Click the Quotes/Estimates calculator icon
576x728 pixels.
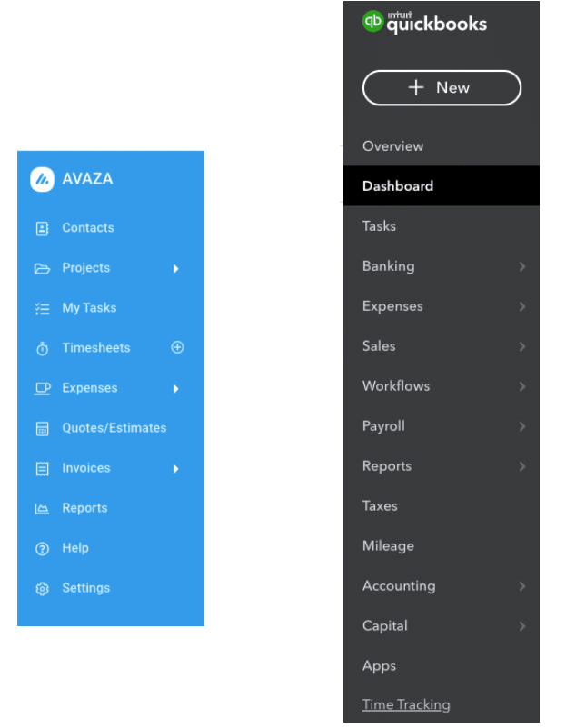(x=42, y=429)
